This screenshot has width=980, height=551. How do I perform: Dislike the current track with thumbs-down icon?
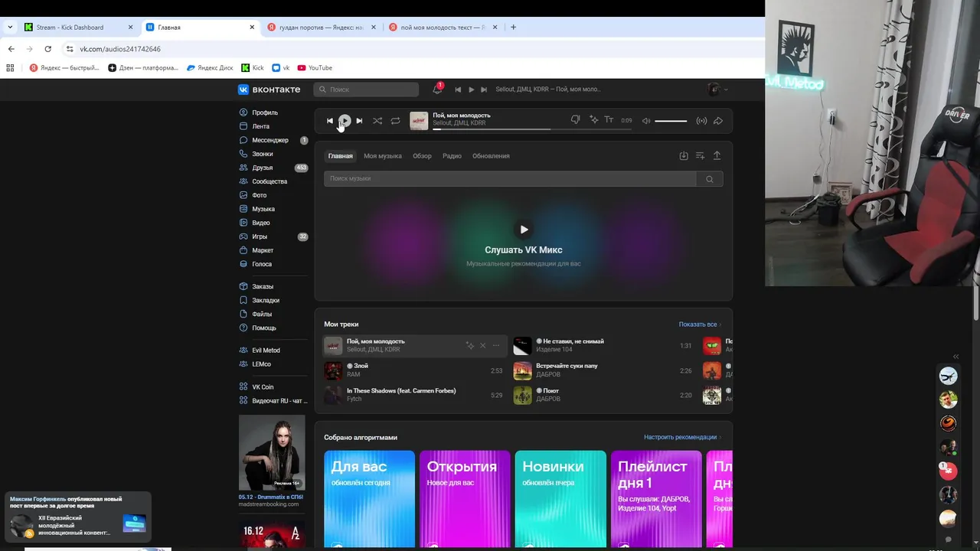pyautogui.click(x=576, y=120)
